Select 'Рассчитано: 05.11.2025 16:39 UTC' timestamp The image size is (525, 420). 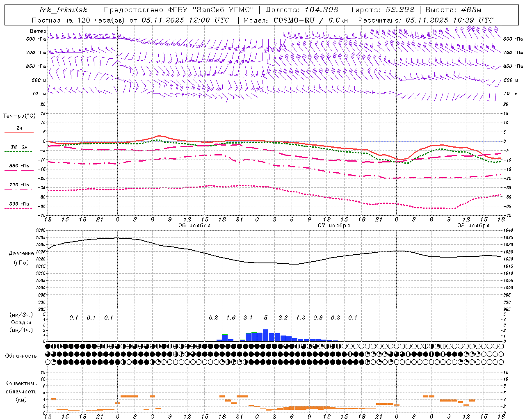pyautogui.click(x=426, y=20)
